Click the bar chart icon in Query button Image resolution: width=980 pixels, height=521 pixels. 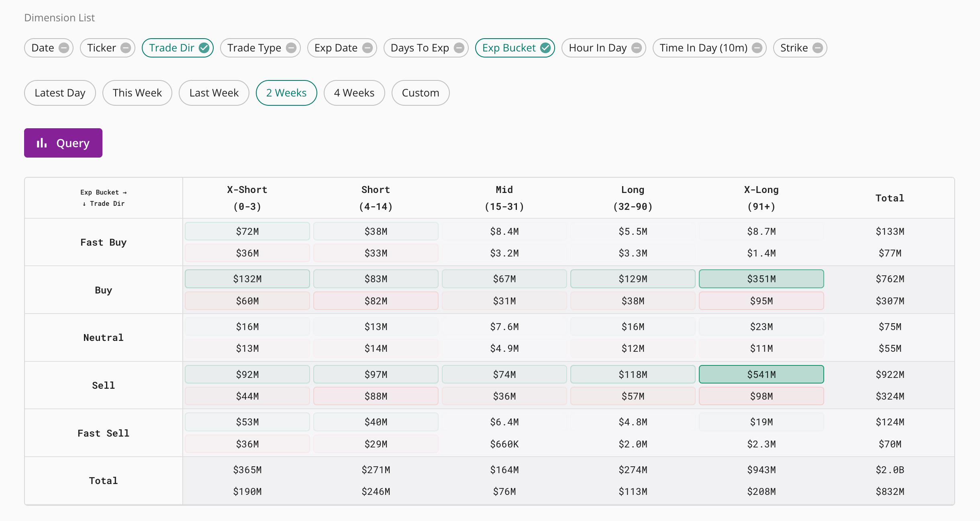pyautogui.click(x=42, y=143)
